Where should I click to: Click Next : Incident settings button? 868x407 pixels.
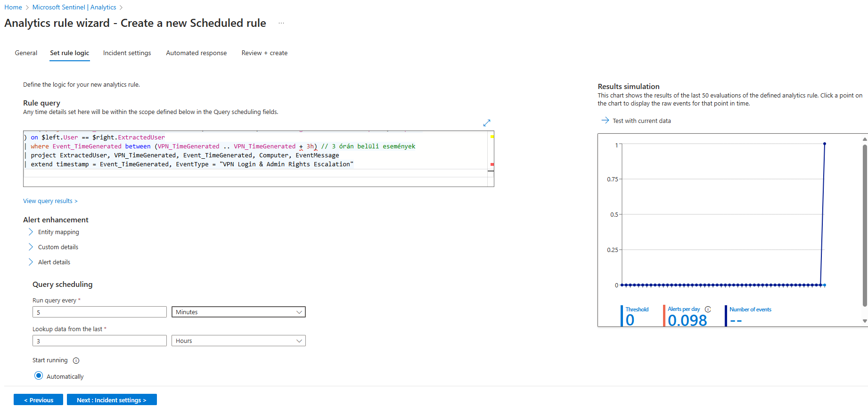point(112,400)
